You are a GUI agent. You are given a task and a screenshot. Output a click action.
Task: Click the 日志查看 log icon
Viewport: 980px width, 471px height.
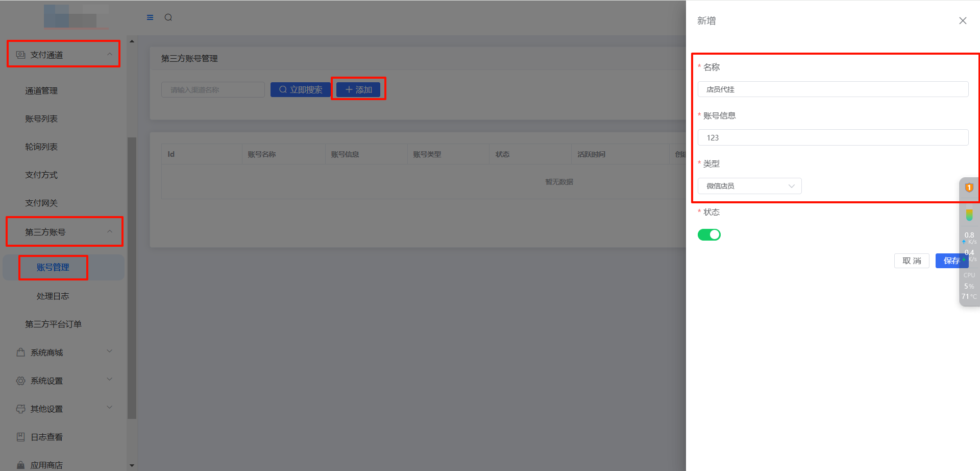20,437
